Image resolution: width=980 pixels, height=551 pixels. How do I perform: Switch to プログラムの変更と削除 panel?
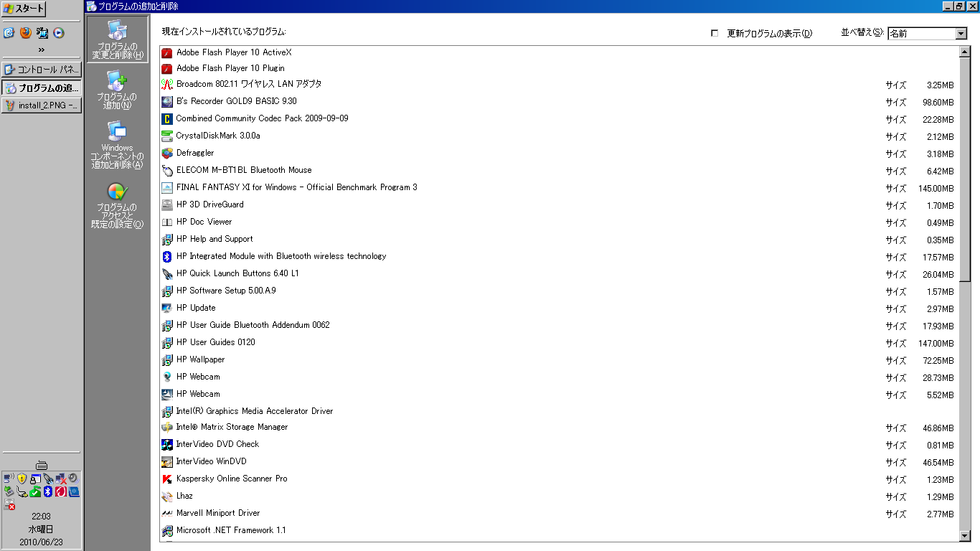pyautogui.click(x=118, y=39)
